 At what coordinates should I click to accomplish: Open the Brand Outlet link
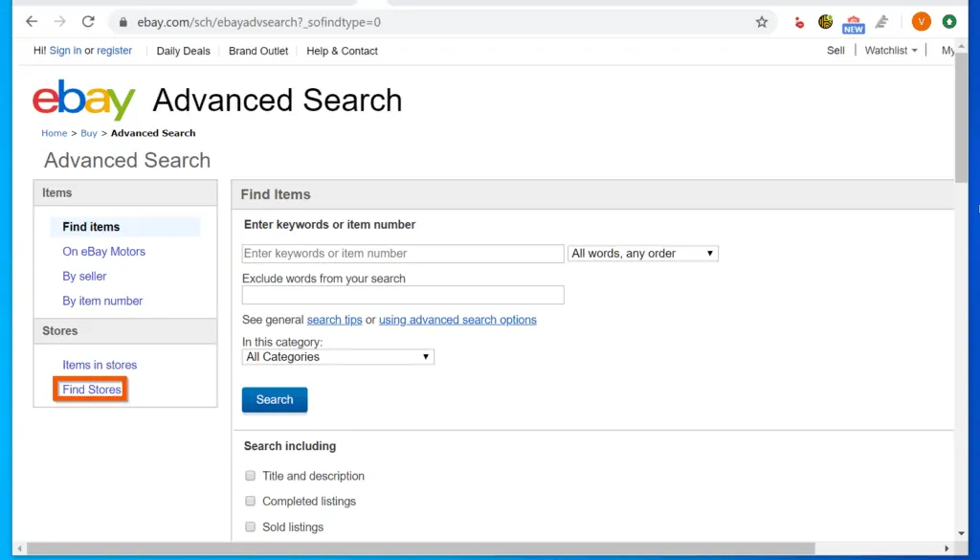[x=258, y=52]
